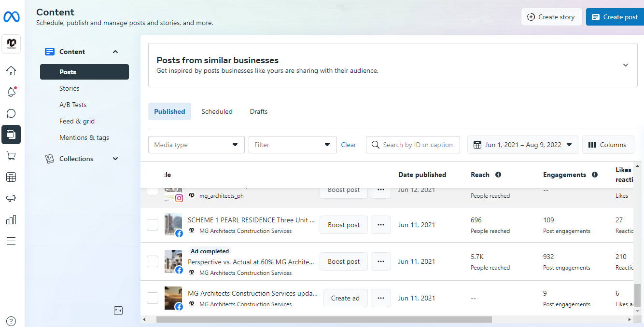Click the Clear filters link

(349, 145)
